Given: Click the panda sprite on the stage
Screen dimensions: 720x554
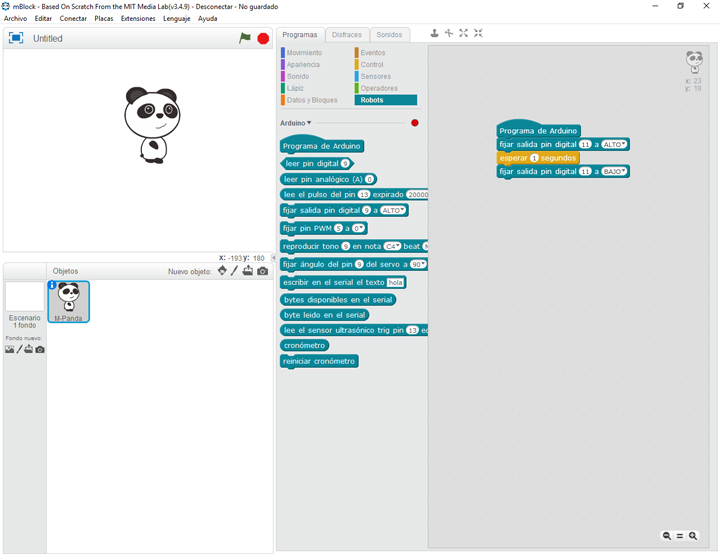Looking at the screenshot, I should pyautogui.click(x=152, y=125).
